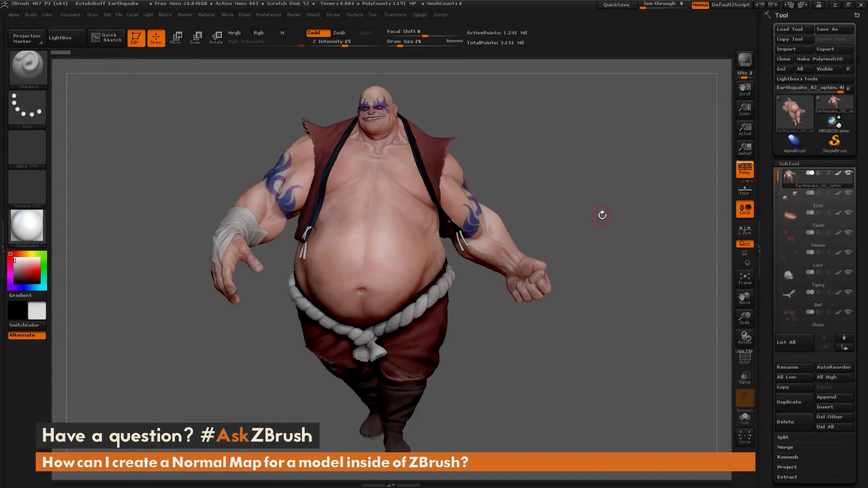This screenshot has height=488, width=868.
Task: Set canvas to Actual size
Action: [x=745, y=129]
